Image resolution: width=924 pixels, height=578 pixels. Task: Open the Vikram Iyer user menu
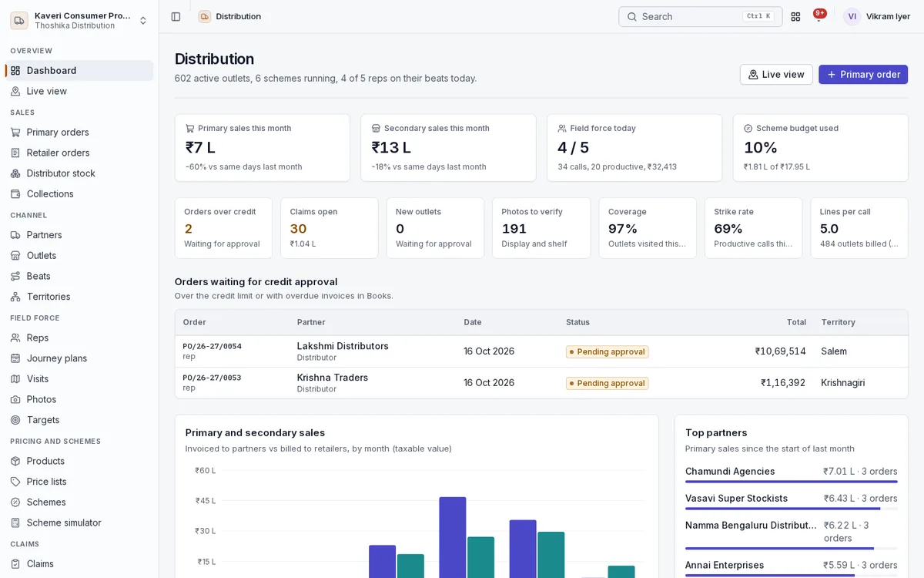(877, 16)
